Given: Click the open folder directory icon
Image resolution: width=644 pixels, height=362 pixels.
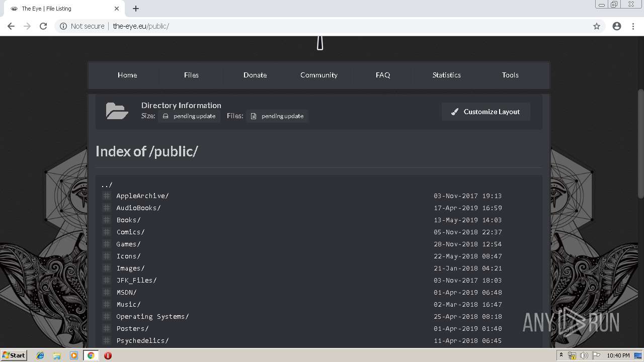Looking at the screenshot, I should pyautogui.click(x=117, y=111).
